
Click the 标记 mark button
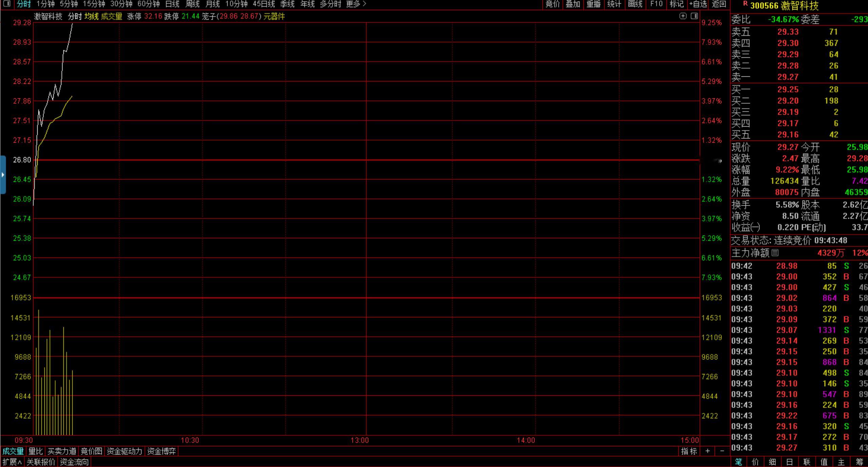[x=677, y=4]
